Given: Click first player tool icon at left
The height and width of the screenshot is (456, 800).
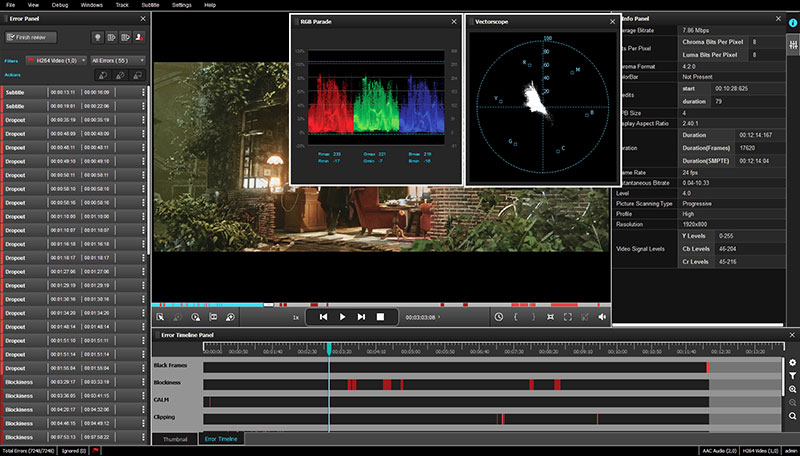Looking at the screenshot, I should tap(160, 317).
